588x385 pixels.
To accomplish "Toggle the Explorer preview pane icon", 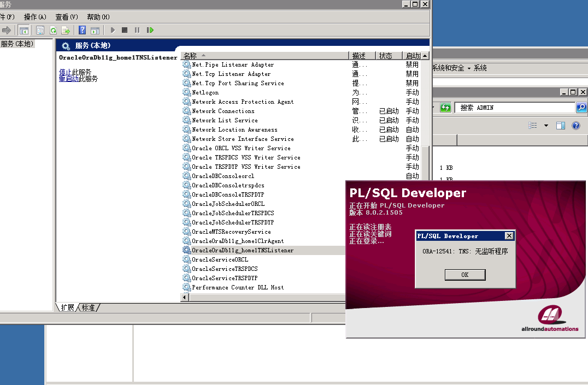I will click(x=560, y=126).
